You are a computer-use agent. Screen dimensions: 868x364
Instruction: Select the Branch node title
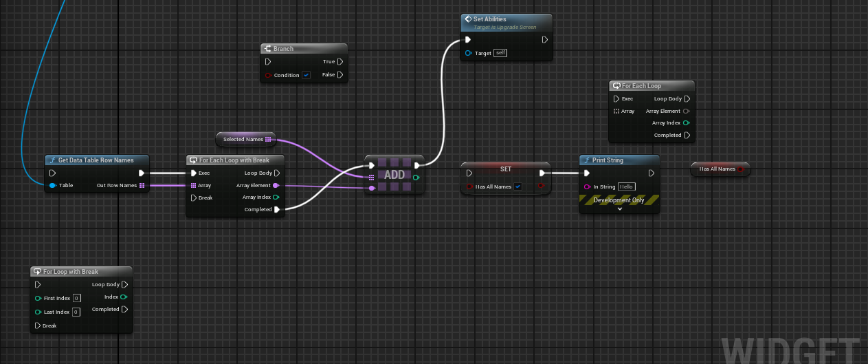(x=283, y=49)
